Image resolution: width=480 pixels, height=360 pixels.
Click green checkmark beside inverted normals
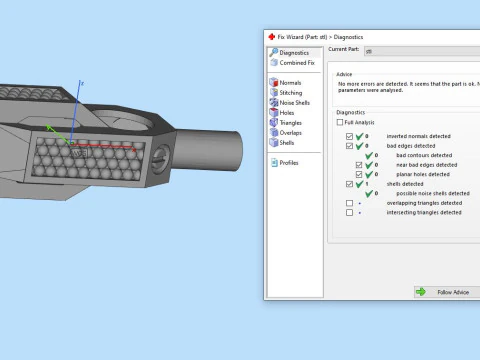(x=359, y=136)
